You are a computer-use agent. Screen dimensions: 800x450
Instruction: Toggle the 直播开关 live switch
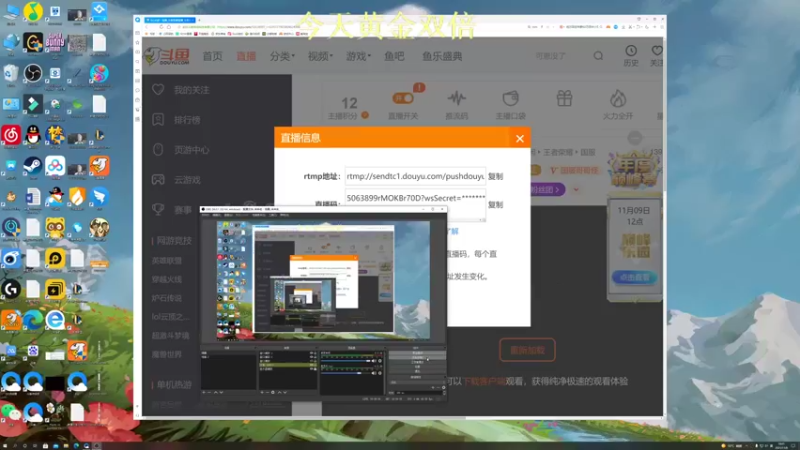(403, 98)
